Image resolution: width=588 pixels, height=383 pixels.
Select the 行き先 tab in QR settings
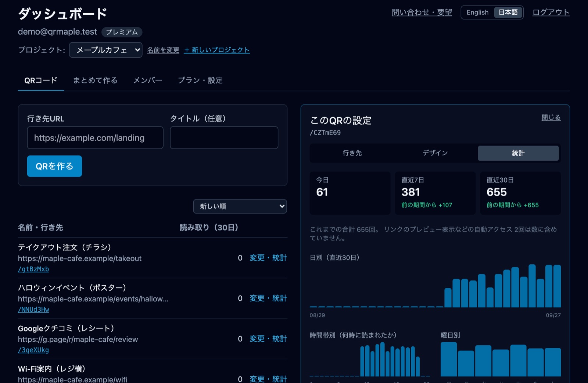[352, 153]
